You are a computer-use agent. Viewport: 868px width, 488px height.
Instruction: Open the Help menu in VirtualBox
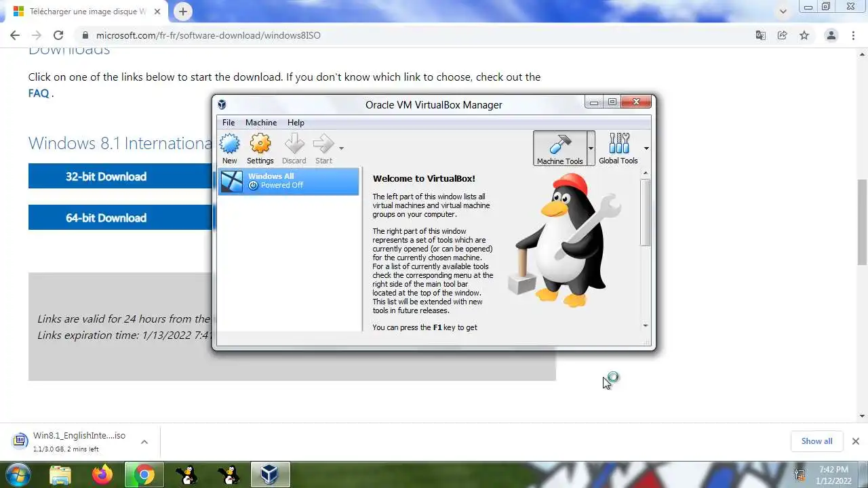(296, 123)
